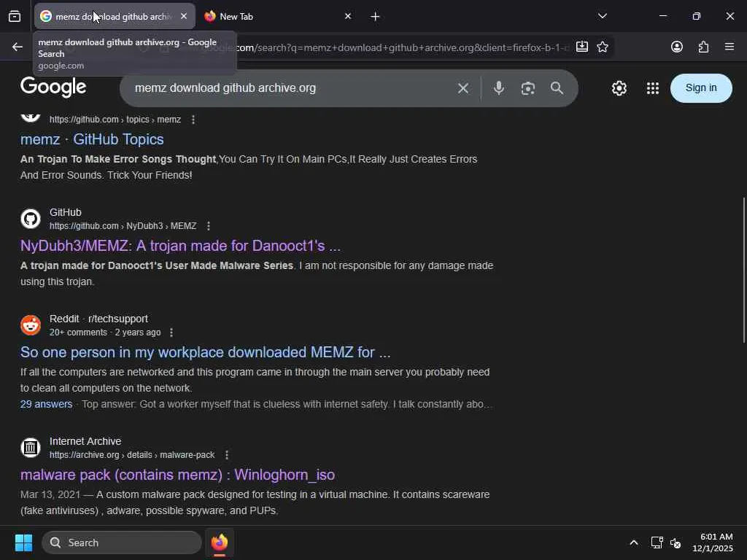Open Google quick settings gear
The height and width of the screenshot is (560, 747).
[x=619, y=88]
